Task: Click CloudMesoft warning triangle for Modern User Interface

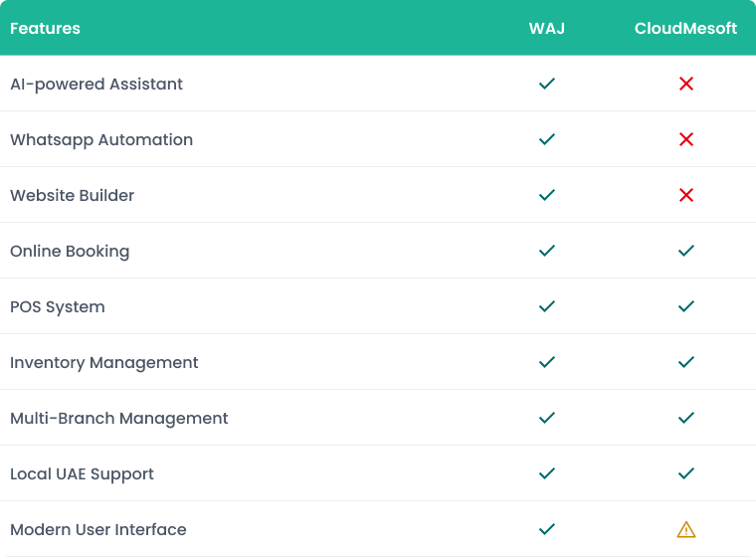Action: (686, 529)
